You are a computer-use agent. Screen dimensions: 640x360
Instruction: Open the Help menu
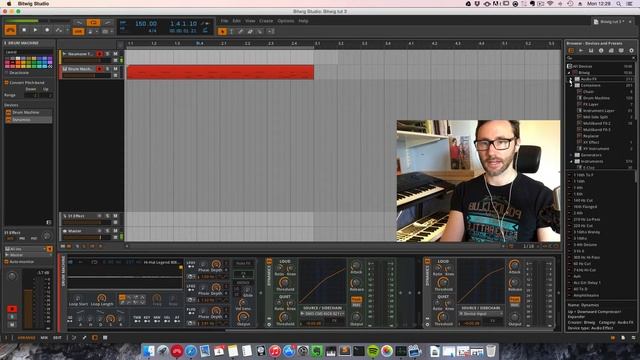(x=303, y=21)
